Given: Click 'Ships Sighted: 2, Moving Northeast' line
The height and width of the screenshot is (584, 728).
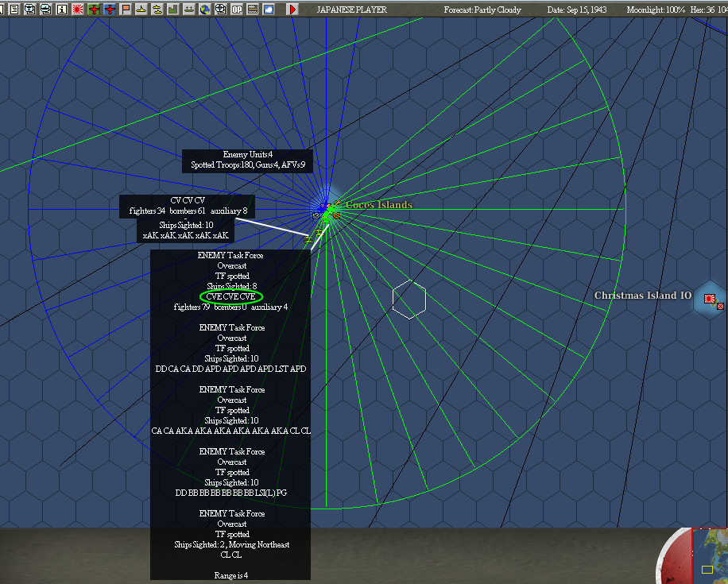Looking at the screenshot, I should [232, 544].
